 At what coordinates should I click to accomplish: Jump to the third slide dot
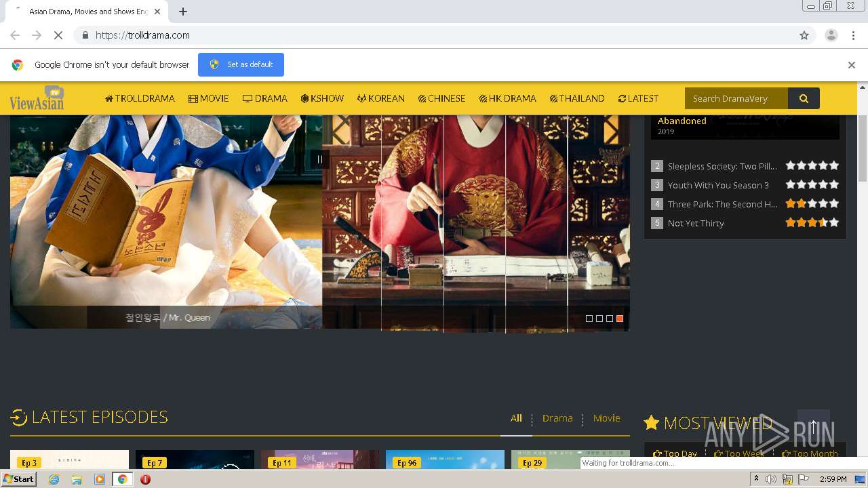pos(610,319)
